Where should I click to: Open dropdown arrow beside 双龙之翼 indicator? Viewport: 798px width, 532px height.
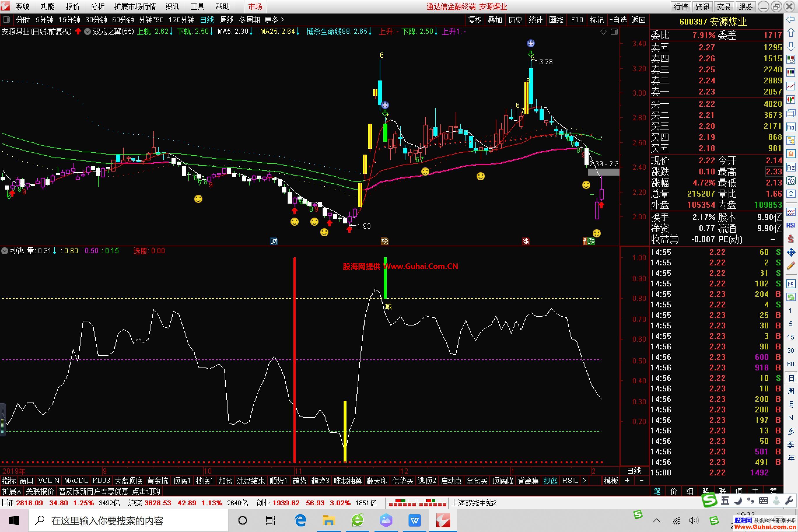pyautogui.click(x=87, y=32)
